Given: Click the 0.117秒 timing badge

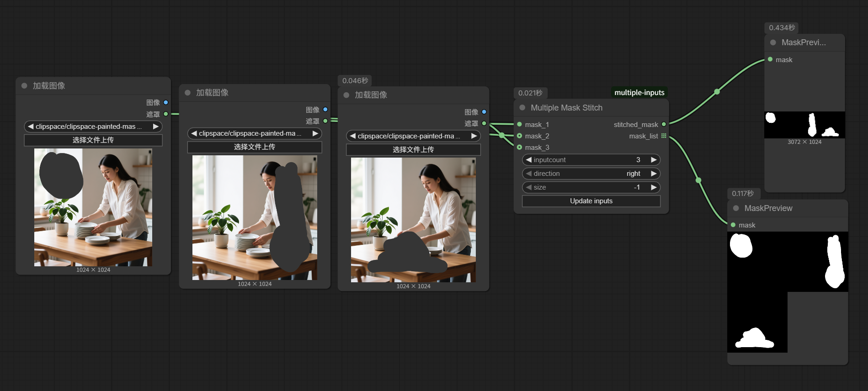Looking at the screenshot, I should tap(743, 194).
